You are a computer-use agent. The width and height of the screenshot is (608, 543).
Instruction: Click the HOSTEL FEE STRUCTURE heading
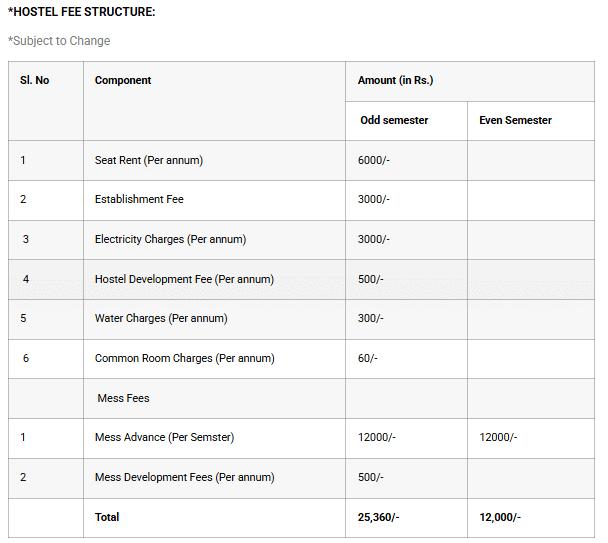[x=82, y=12]
